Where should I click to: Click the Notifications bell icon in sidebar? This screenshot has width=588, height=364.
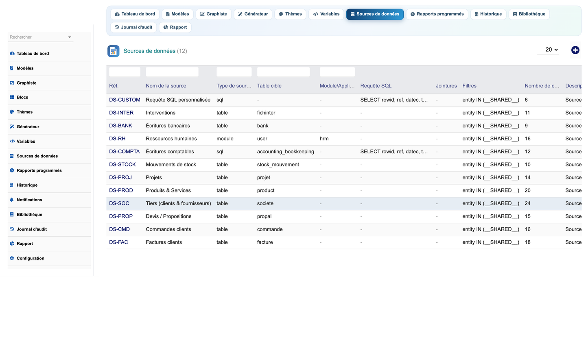(x=12, y=200)
